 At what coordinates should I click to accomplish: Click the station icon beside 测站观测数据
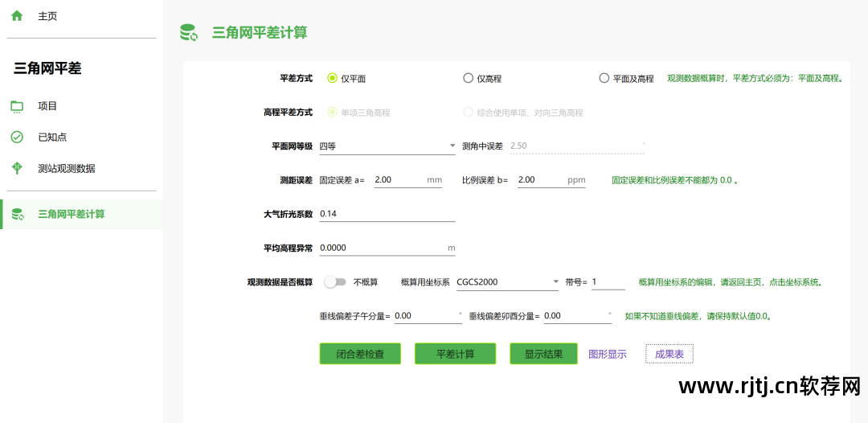pos(17,168)
